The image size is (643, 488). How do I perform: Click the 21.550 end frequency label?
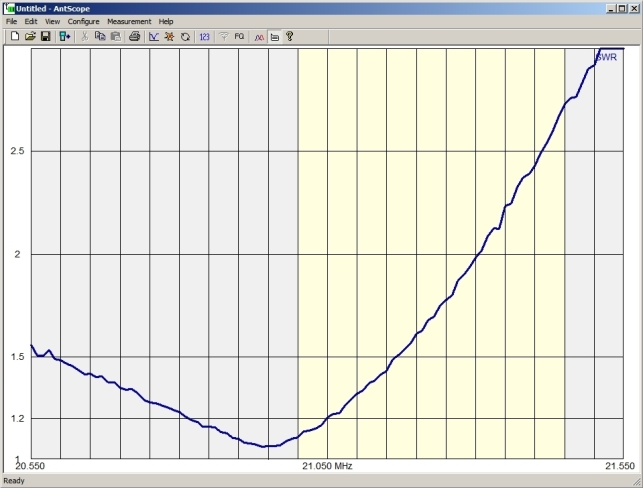click(x=620, y=466)
